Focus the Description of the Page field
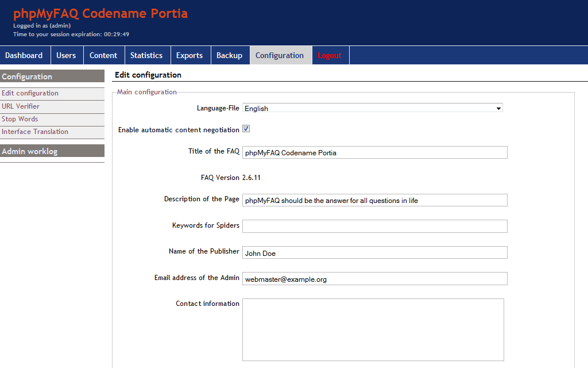 click(x=374, y=200)
